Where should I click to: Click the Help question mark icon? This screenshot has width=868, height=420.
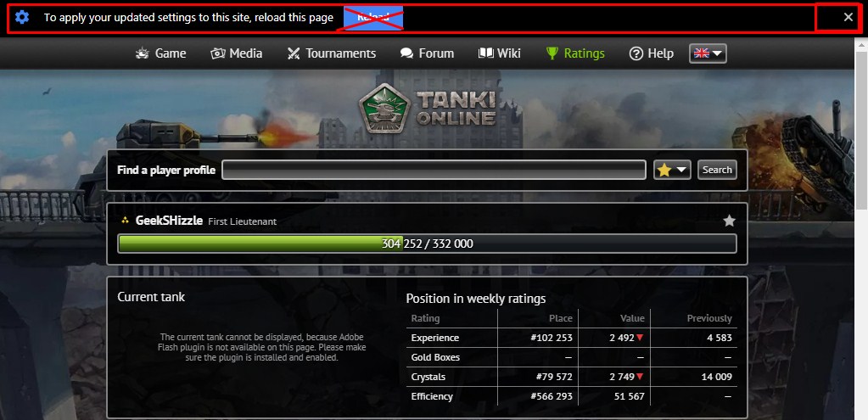pyautogui.click(x=636, y=53)
